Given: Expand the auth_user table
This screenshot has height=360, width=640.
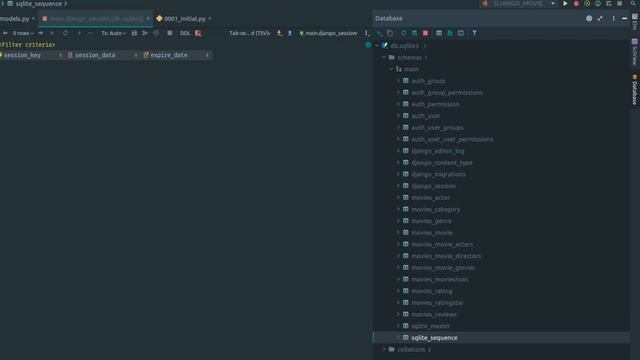Looking at the screenshot, I should (x=398, y=116).
